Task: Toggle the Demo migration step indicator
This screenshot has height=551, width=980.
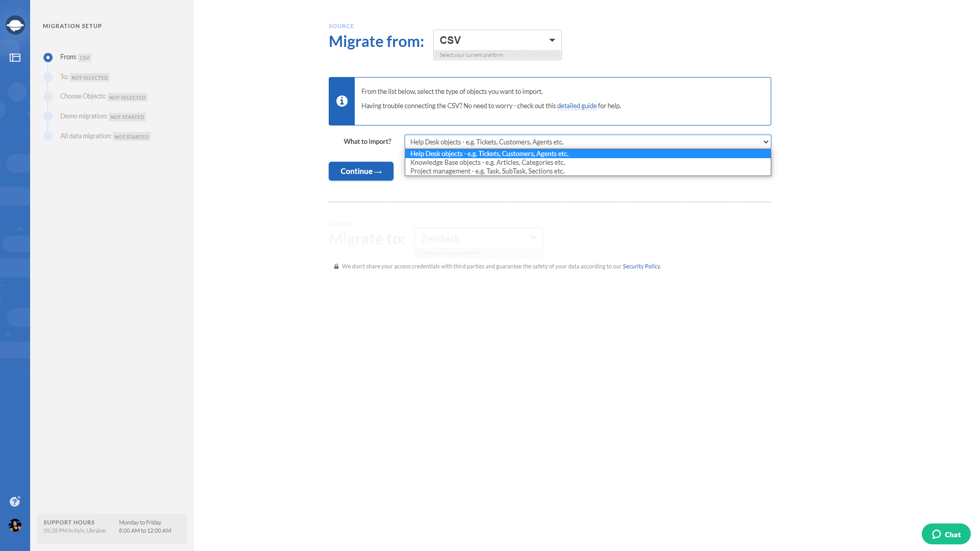Action: 48,116
